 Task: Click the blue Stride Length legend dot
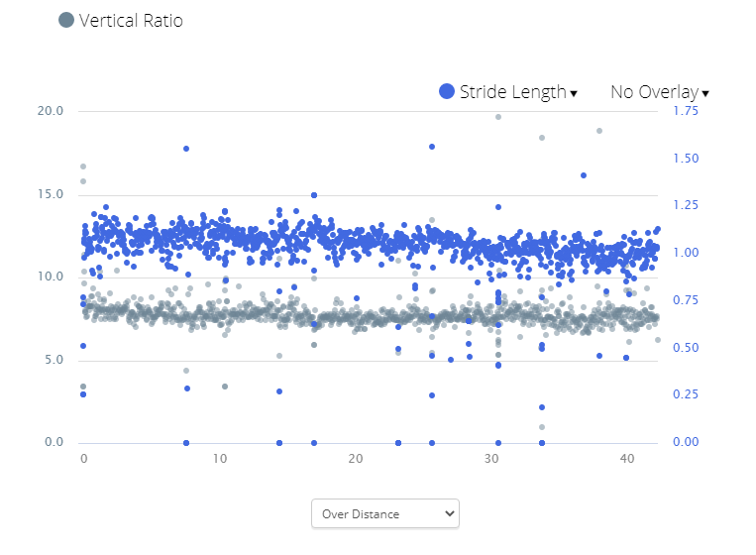[447, 92]
